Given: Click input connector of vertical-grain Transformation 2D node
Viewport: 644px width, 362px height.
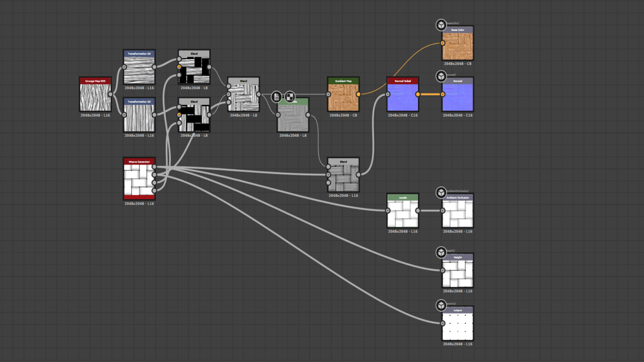Looking at the screenshot, I should tap(124, 115).
